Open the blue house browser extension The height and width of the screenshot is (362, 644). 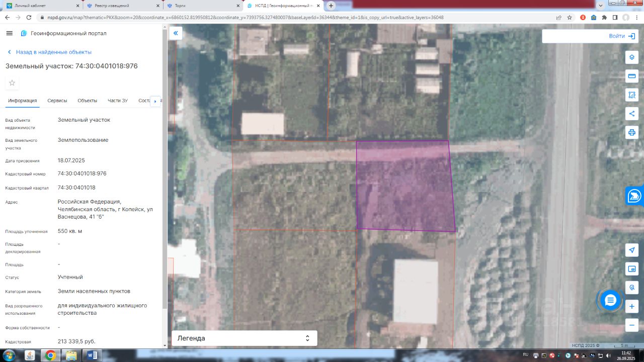point(594,17)
